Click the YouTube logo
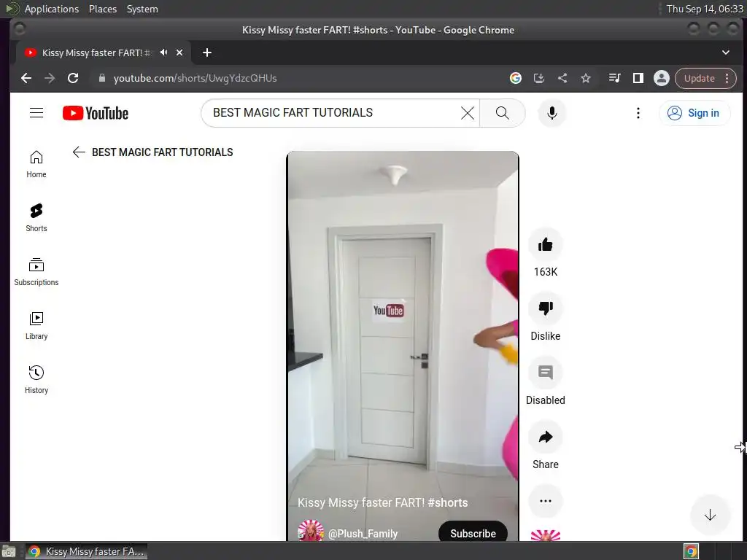 tap(96, 113)
